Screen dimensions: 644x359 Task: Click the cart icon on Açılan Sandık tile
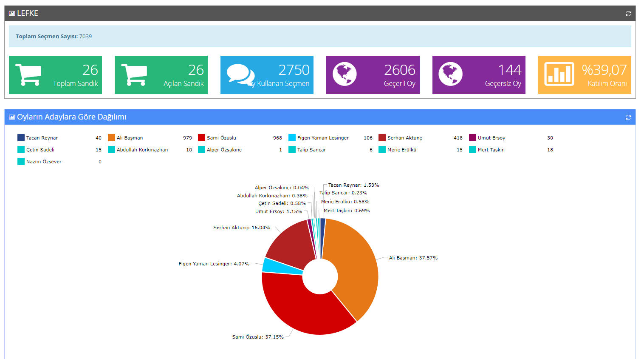[134, 74]
